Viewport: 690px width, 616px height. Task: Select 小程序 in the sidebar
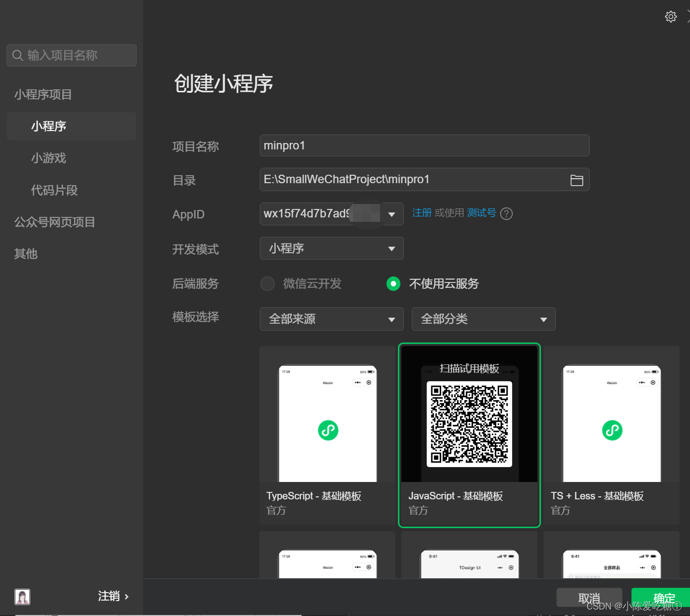click(72, 126)
